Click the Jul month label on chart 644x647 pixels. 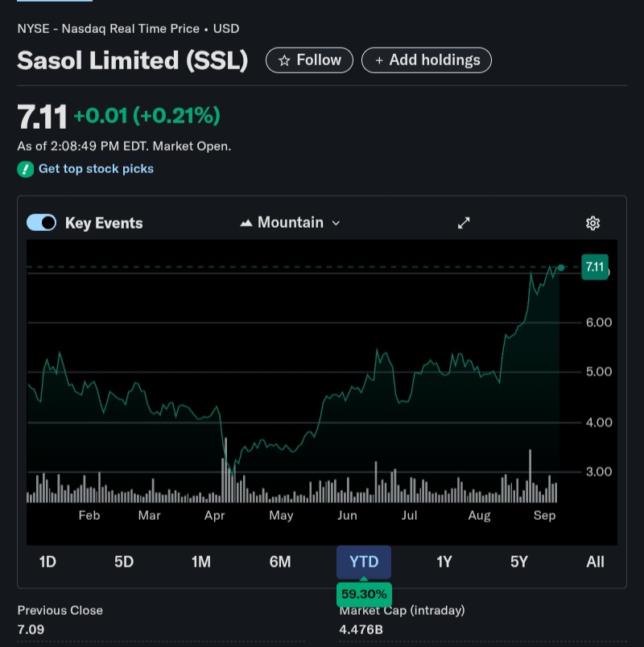(x=409, y=515)
